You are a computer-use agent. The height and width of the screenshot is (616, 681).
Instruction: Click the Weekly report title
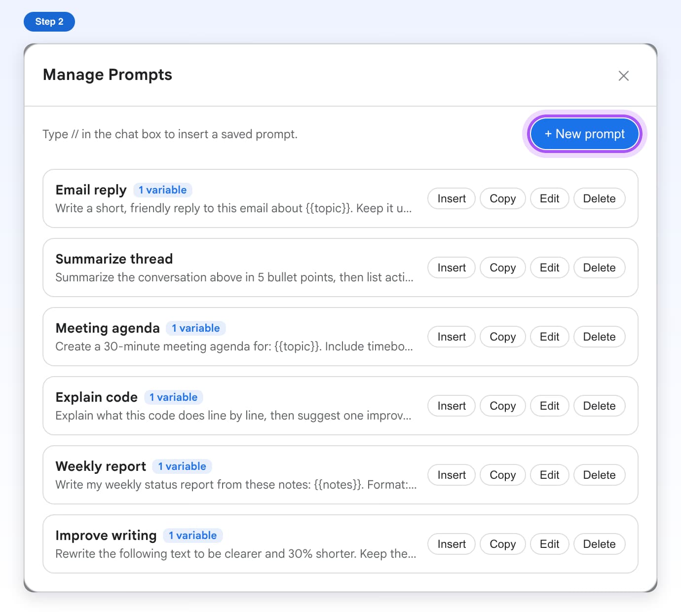point(101,466)
